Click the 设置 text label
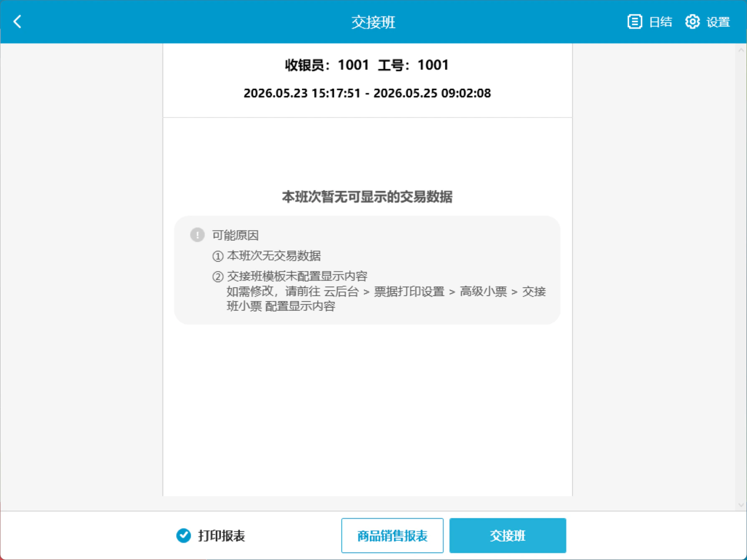Screen dimensions: 747x560 click(x=718, y=22)
